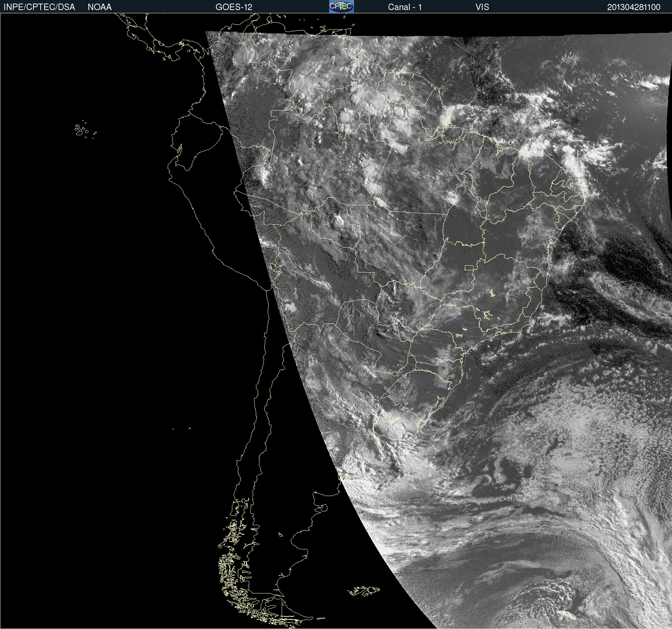Click the CPTEC logo in header
672x629 pixels.
(x=341, y=6)
